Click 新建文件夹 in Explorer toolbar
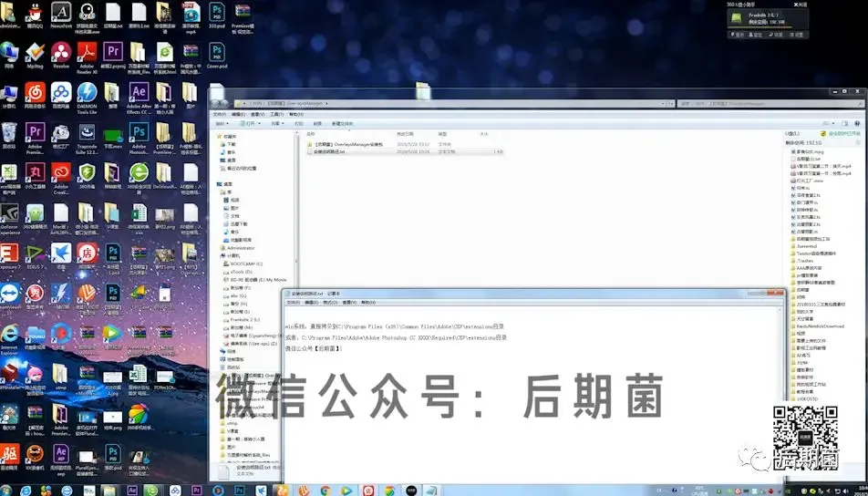 click(342, 123)
